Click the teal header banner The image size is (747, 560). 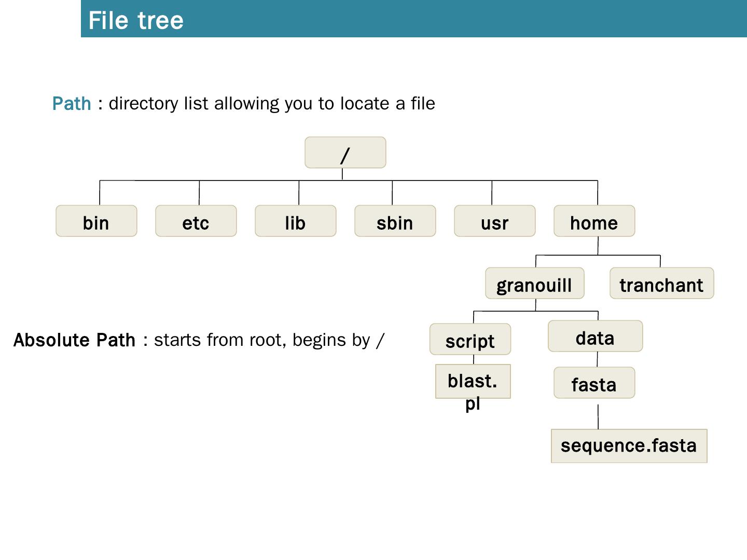(x=467, y=19)
